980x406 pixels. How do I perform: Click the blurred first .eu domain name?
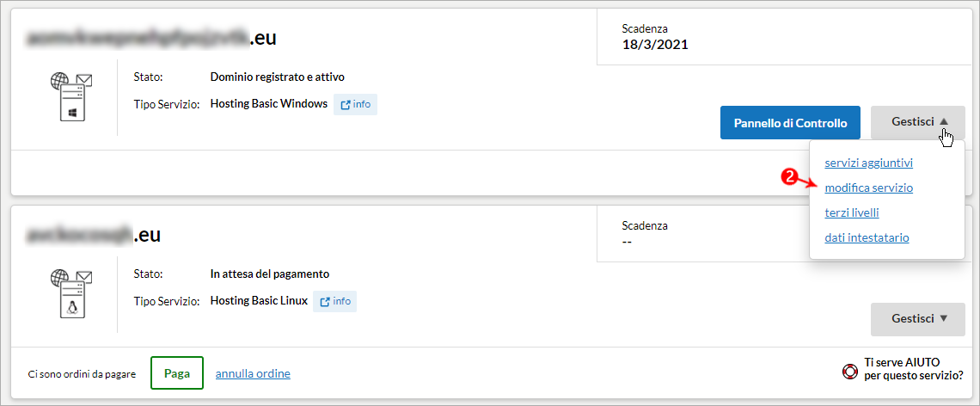tap(151, 38)
